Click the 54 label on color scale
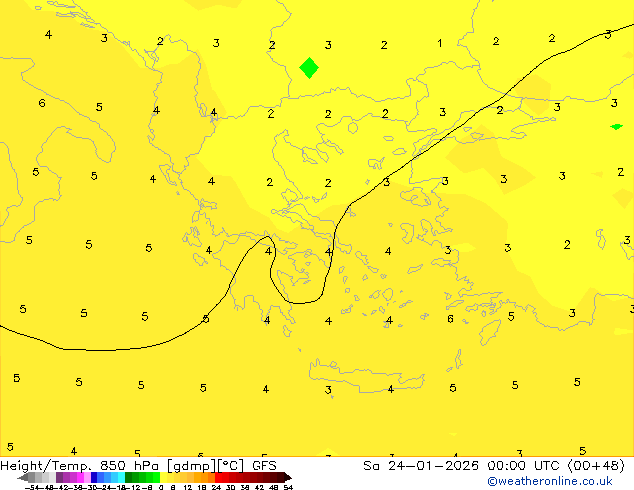The width and height of the screenshot is (634, 490). pos(288,487)
